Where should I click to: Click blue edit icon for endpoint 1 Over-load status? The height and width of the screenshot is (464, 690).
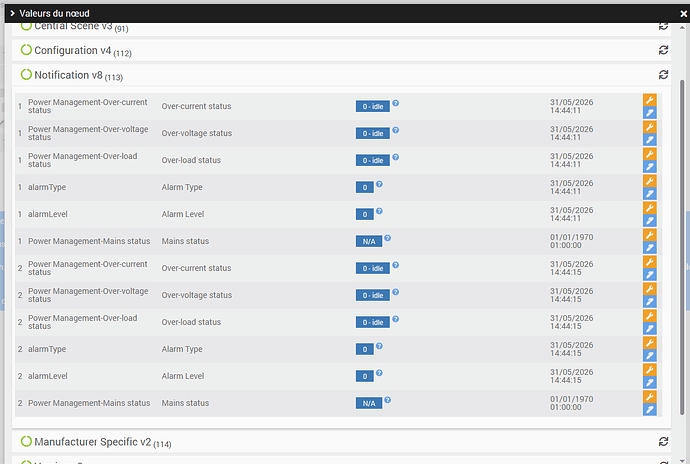point(650,166)
